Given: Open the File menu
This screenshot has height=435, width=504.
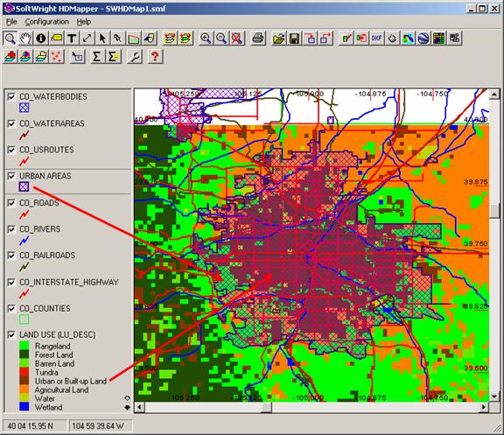Looking at the screenshot, I should click(11, 22).
